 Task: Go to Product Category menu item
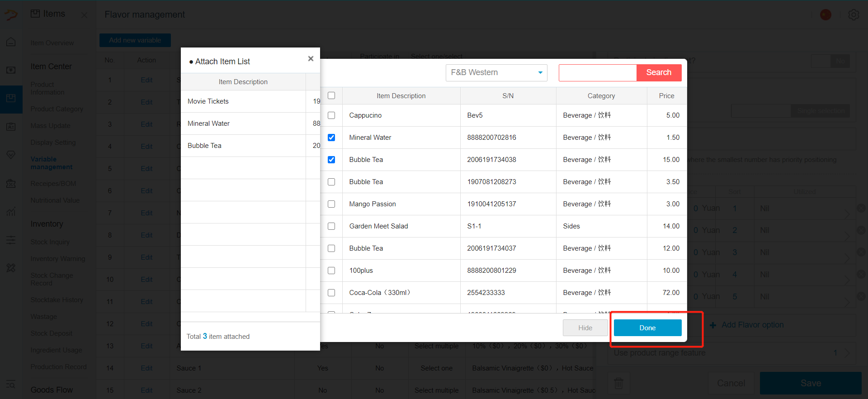point(57,109)
